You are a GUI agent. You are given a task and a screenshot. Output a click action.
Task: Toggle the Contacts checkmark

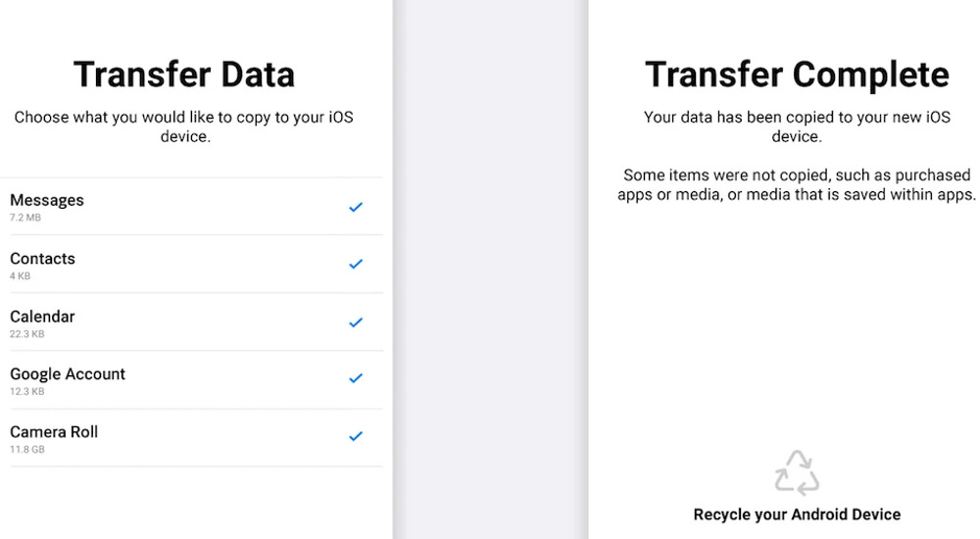[356, 265]
